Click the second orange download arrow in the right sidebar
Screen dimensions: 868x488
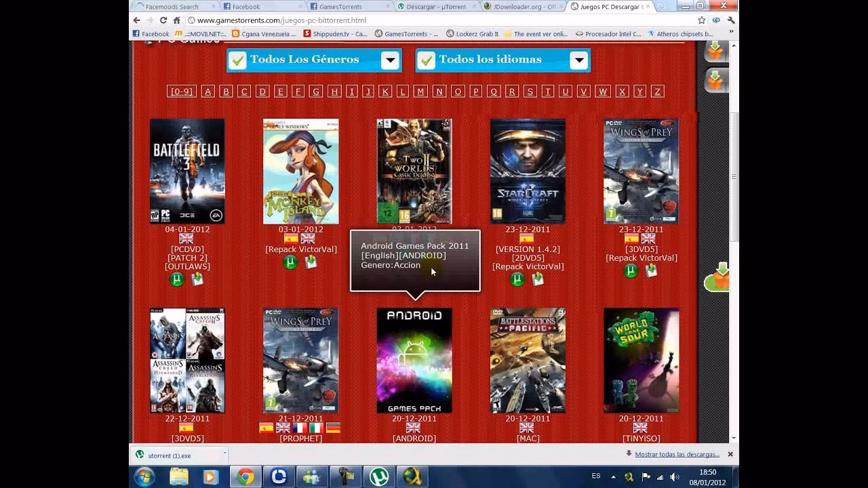(x=715, y=80)
